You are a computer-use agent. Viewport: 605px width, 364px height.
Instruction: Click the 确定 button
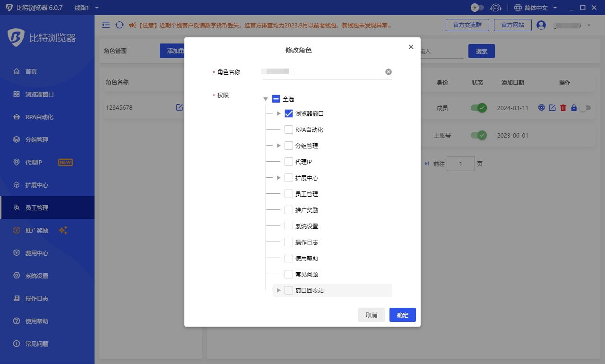(403, 315)
